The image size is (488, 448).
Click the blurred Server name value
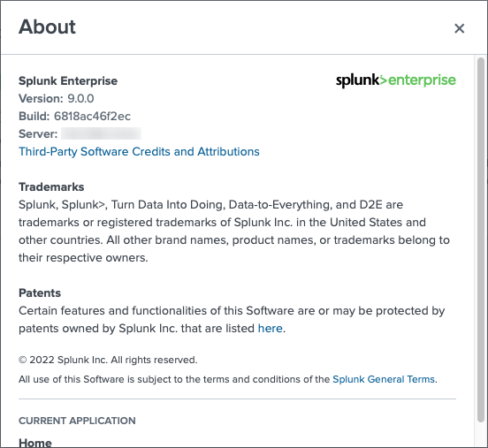101,133
